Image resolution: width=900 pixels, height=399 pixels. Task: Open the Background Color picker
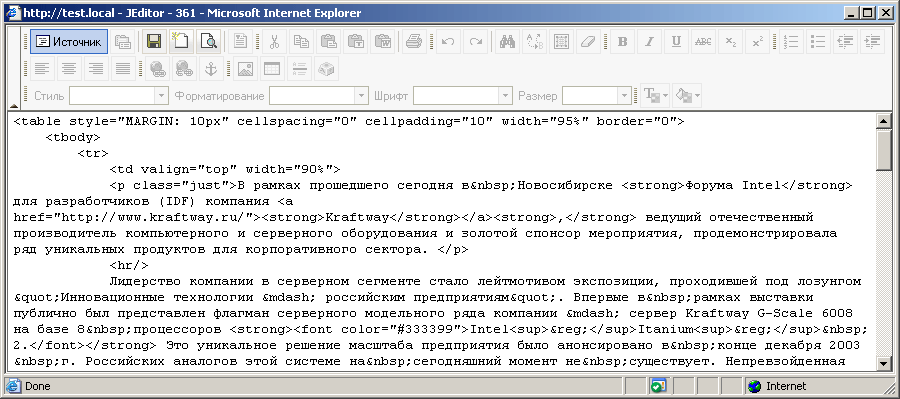[x=687, y=96]
